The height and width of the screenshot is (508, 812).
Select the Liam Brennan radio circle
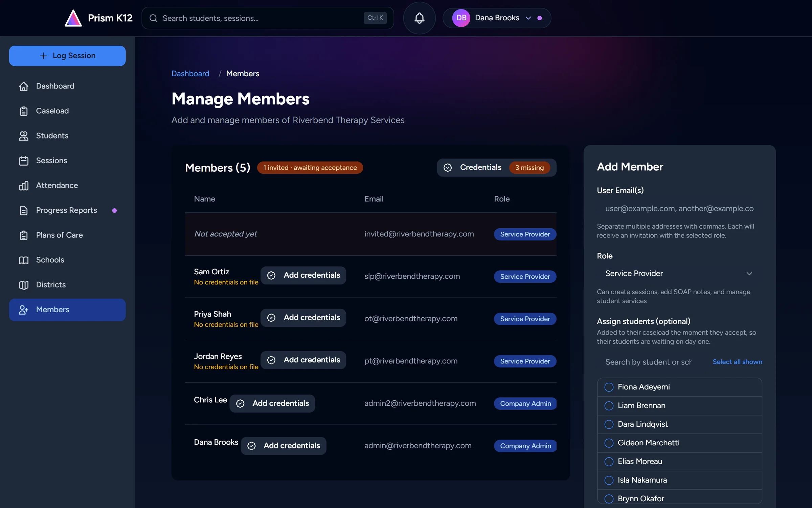[609, 406]
